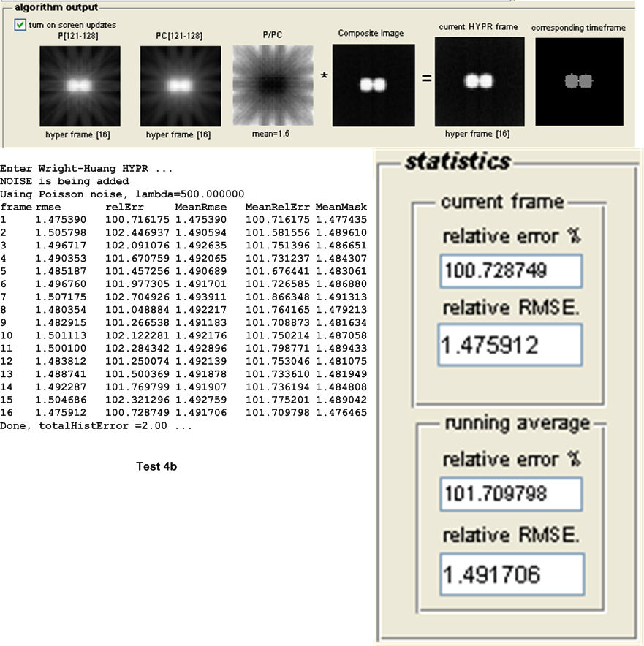Image resolution: width=644 pixels, height=646 pixels.
Task: Click the running average relative RMSE field
Action: (511, 574)
